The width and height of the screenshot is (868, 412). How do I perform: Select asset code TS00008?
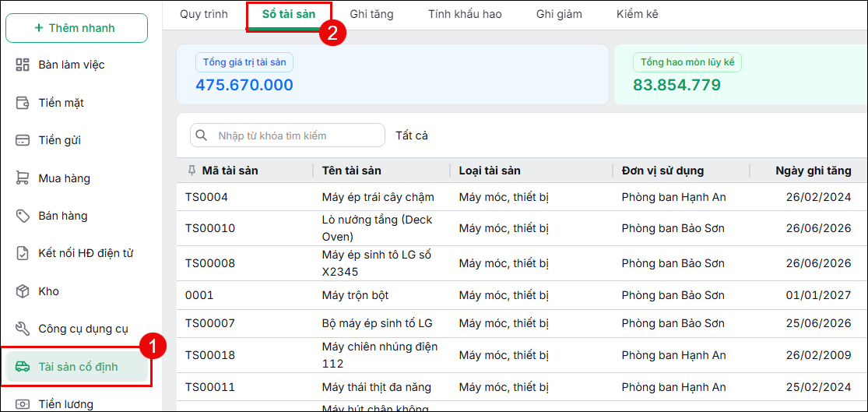coord(210,263)
